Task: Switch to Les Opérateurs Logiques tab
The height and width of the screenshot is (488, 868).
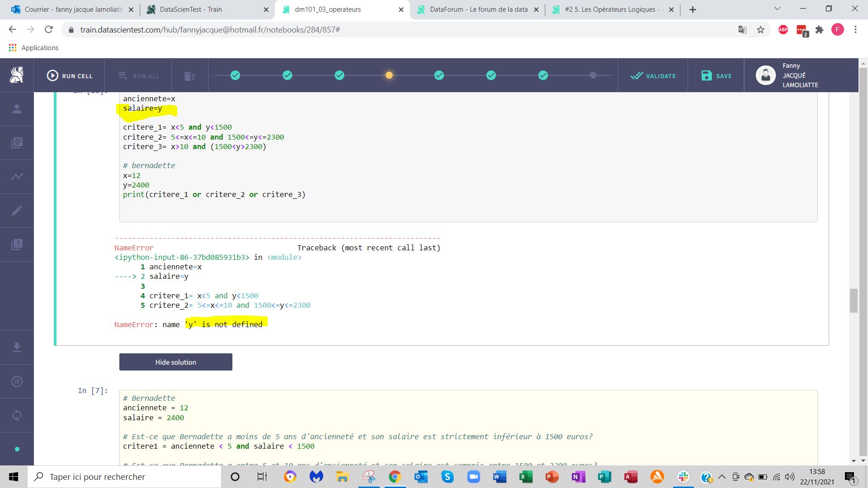Action: click(x=613, y=9)
